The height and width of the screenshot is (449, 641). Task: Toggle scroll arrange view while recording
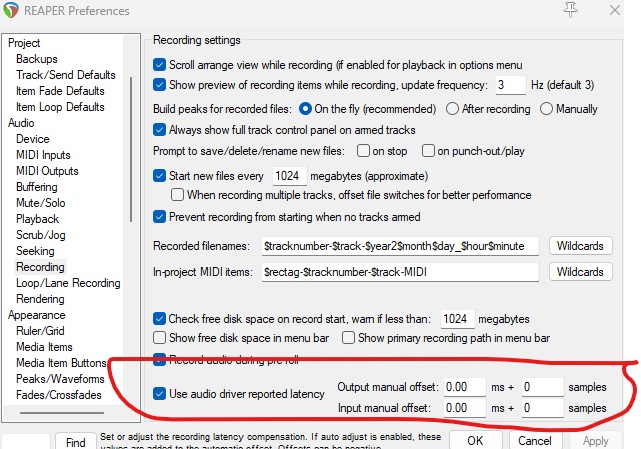pos(160,62)
